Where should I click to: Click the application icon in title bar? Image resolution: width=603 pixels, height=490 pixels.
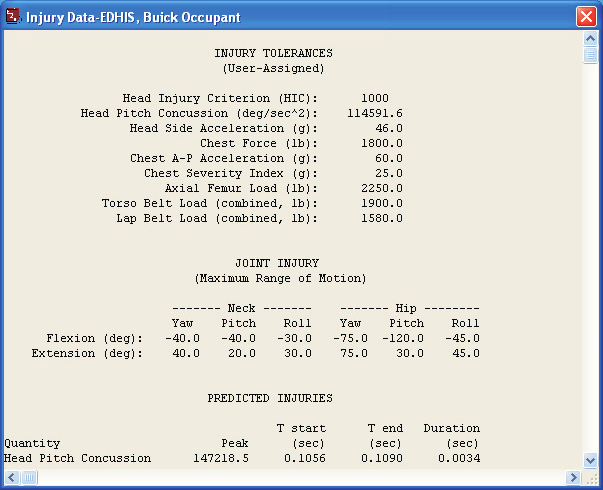tap(12, 17)
